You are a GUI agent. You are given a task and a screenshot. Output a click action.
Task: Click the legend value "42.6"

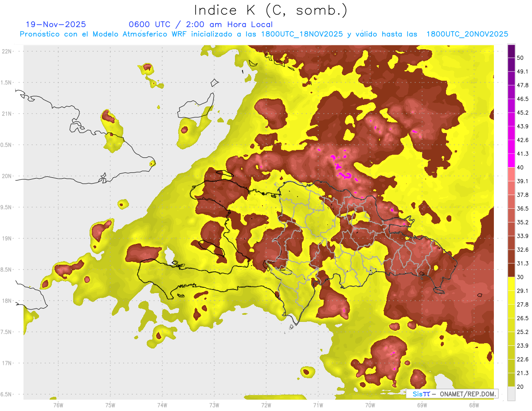pyautogui.click(x=522, y=140)
